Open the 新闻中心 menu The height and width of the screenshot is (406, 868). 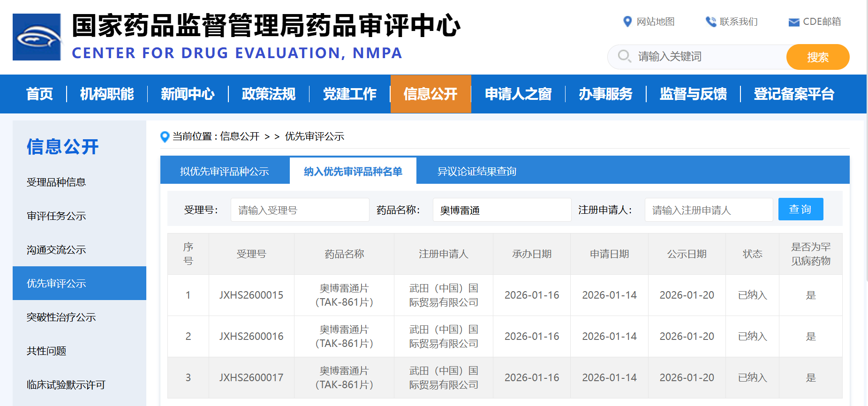point(188,94)
